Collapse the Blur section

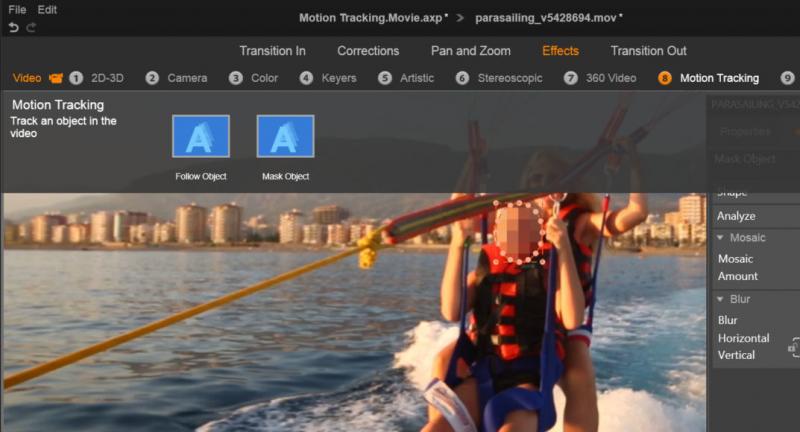pos(720,299)
